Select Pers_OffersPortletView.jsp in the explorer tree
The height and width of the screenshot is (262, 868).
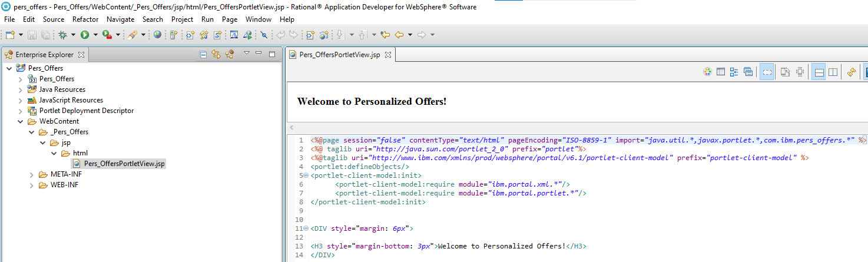click(124, 164)
